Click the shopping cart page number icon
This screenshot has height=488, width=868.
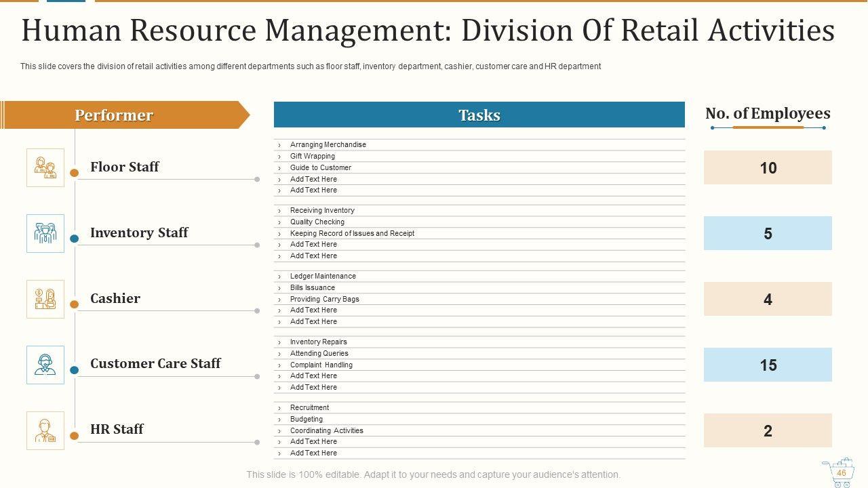(x=839, y=473)
